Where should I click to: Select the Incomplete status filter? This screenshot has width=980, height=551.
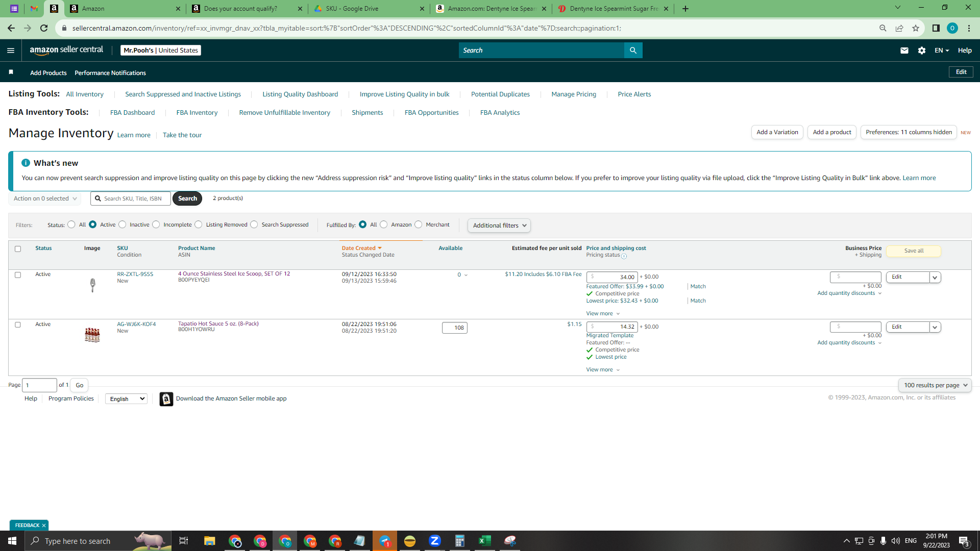(x=156, y=224)
